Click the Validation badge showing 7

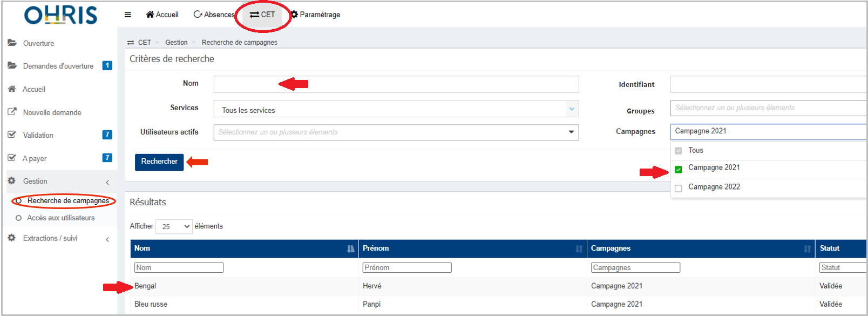click(x=107, y=135)
